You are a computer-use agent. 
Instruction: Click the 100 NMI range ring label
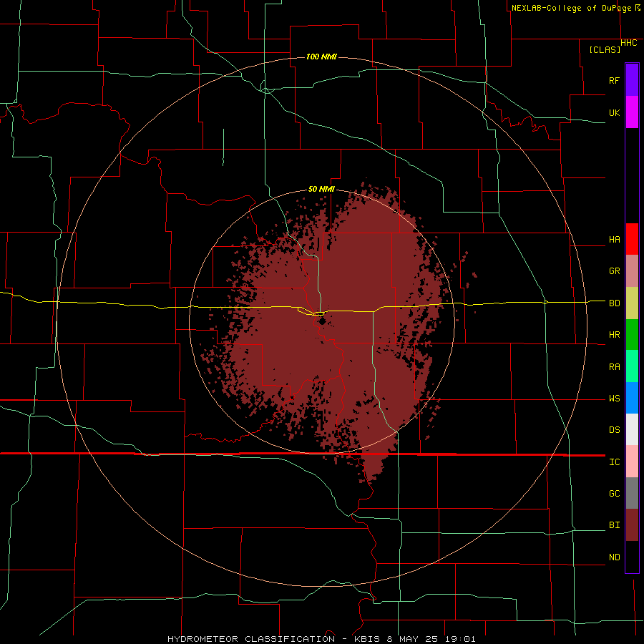(x=321, y=57)
